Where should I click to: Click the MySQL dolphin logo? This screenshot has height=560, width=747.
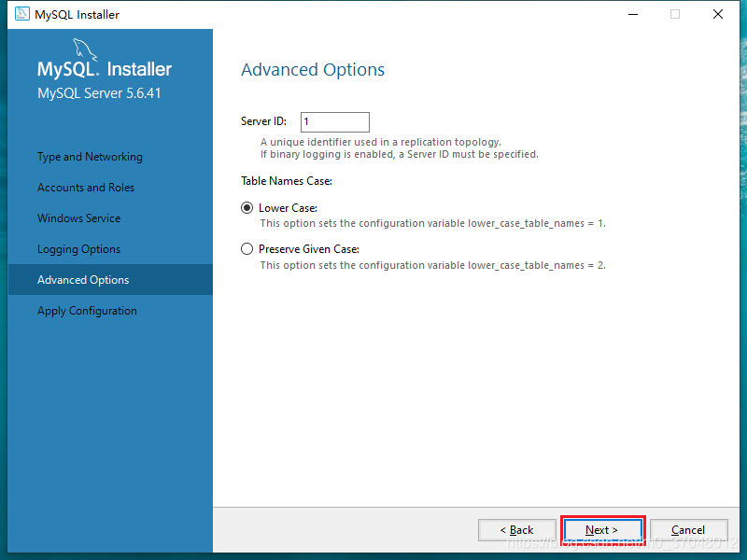[x=85, y=49]
